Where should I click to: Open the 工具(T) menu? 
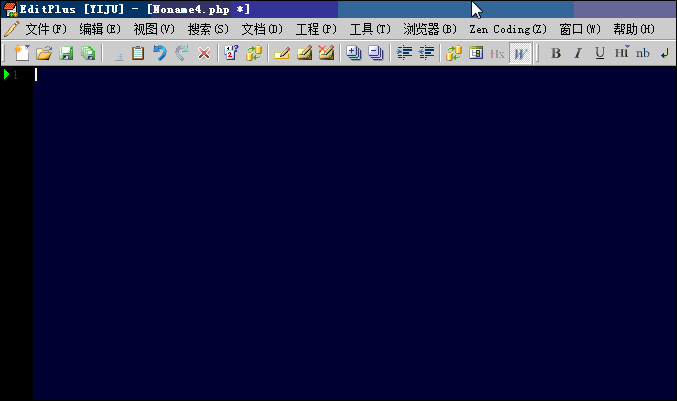(x=370, y=29)
